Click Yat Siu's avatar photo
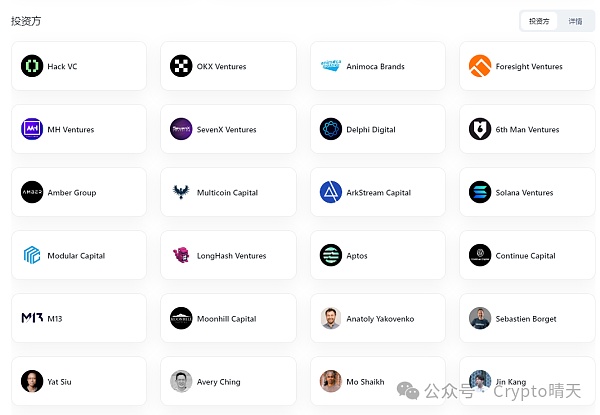The width and height of the screenshot is (600, 415). coord(32,381)
